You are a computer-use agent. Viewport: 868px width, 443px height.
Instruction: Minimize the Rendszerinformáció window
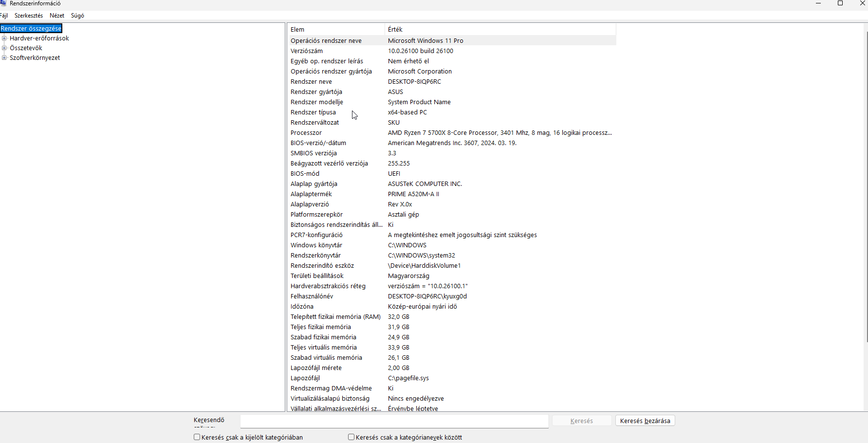pyautogui.click(x=818, y=3)
